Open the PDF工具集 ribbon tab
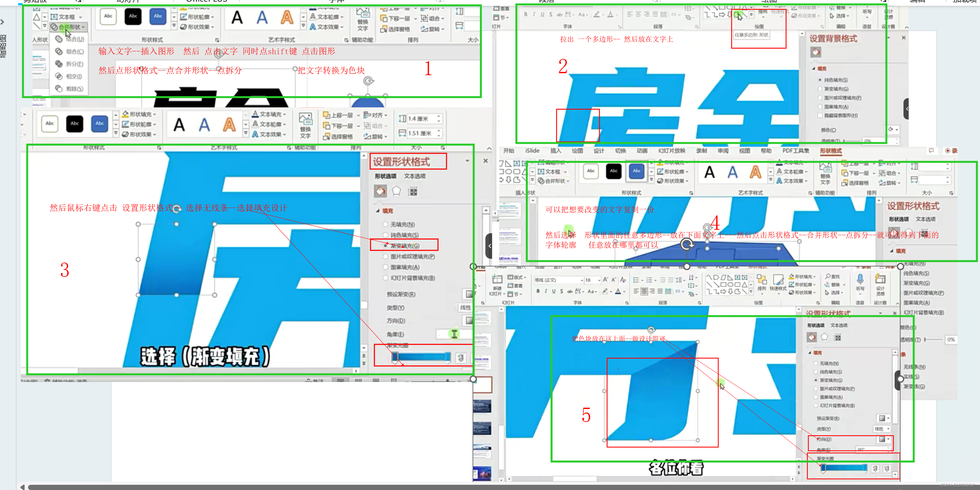This screenshot has height=490, width=980. (x=795, y=151)
